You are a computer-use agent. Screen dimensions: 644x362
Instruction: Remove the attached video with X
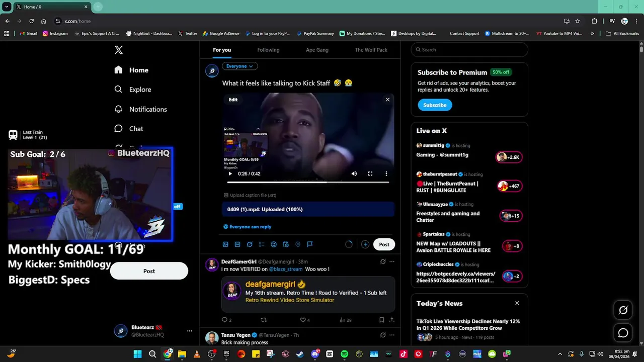click(387, 100)
